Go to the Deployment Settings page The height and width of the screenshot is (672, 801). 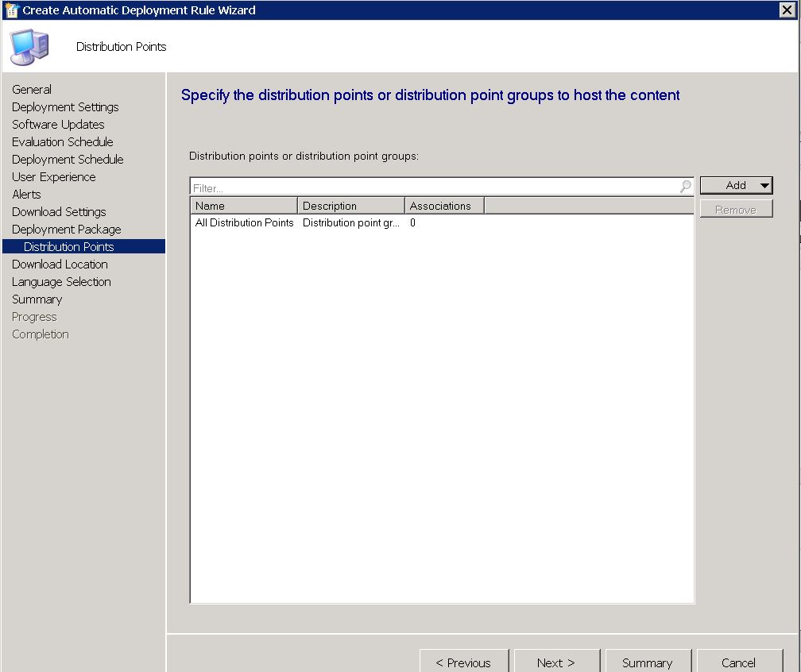click(65, 106)
